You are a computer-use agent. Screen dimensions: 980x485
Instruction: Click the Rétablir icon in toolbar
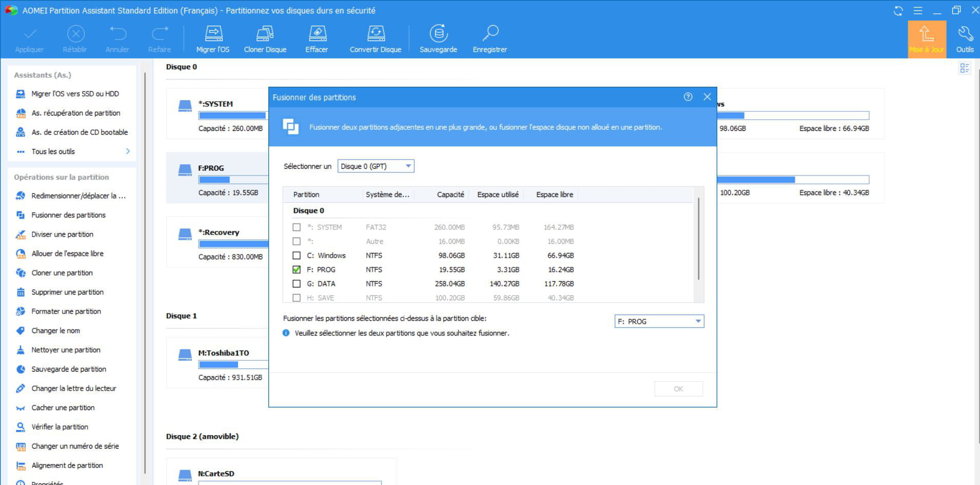pyautogui.click(x=75, y=34)
